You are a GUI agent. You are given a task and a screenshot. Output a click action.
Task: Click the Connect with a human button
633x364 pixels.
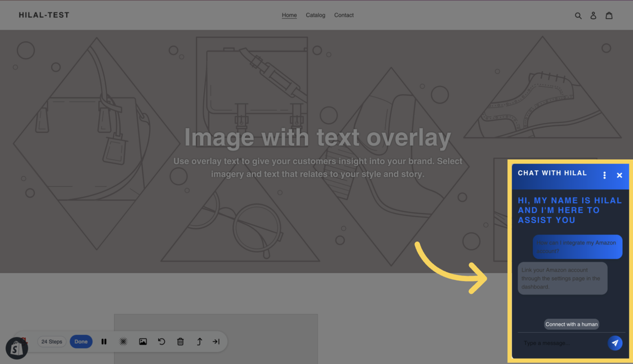pyautogui.click(x=571, y=324)
